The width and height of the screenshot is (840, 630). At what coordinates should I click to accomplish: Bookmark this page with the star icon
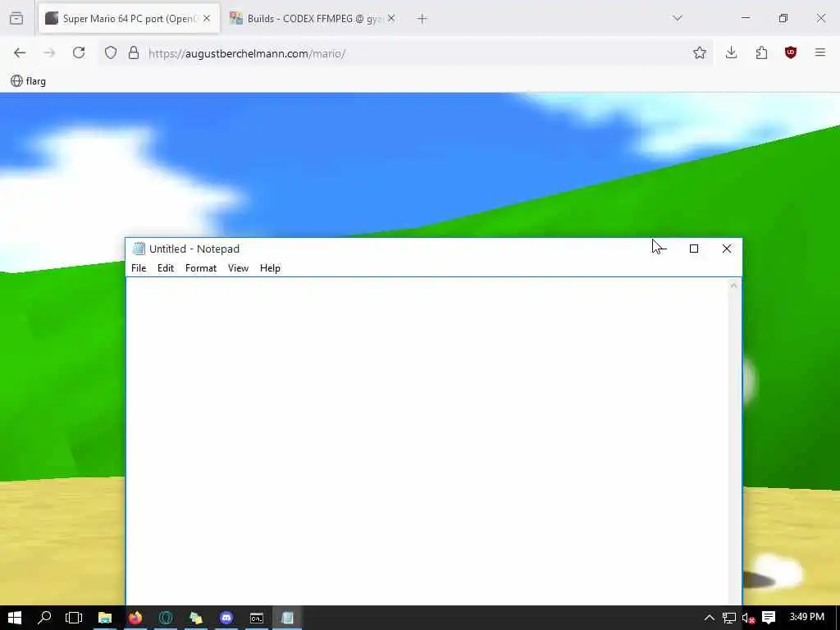(x=699, y=52)
